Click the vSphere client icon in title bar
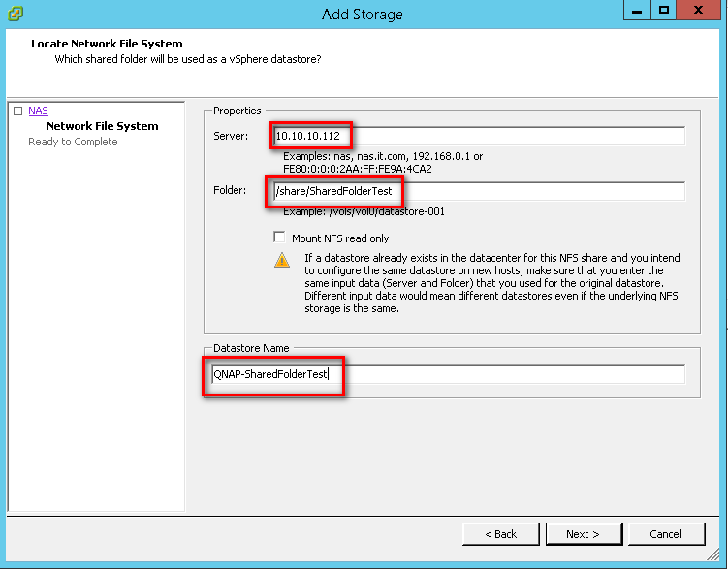 tap(16, 14)
